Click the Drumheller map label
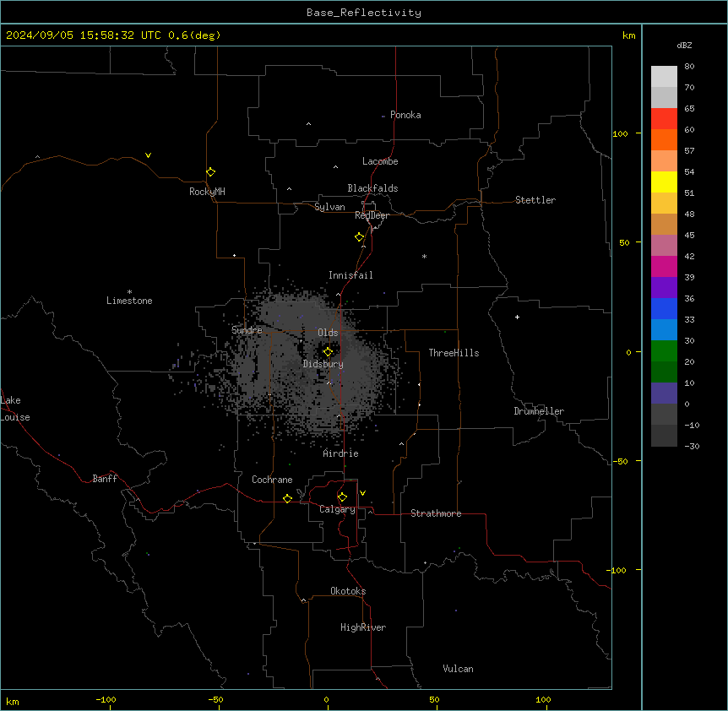The width and height of the screenshot is (728, 711). tap(539, 411)
